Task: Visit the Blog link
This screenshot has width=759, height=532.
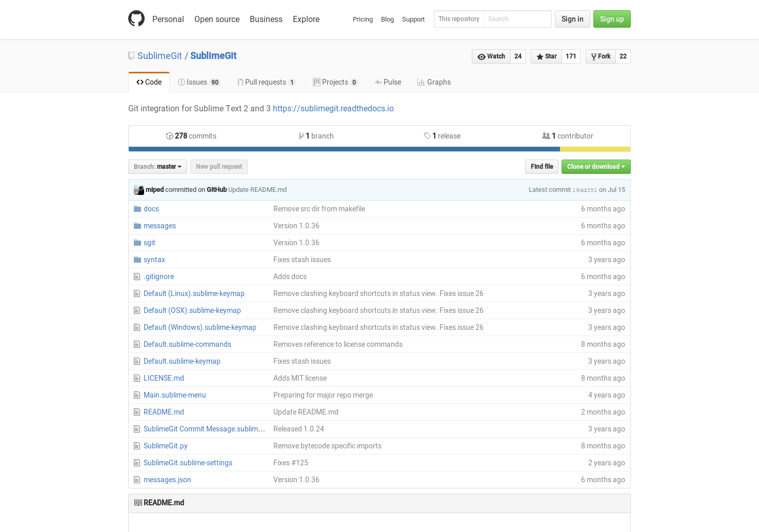Action: coord(387,19)
